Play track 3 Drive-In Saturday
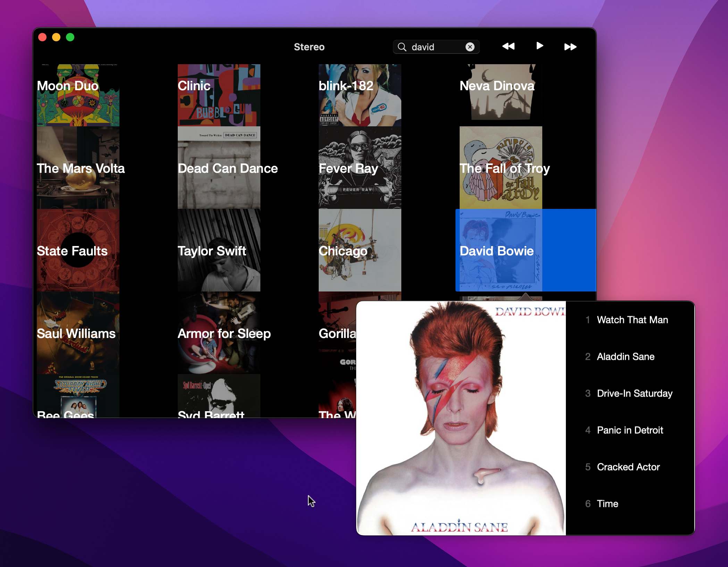728x567 pixels. (x=630, y=393)
